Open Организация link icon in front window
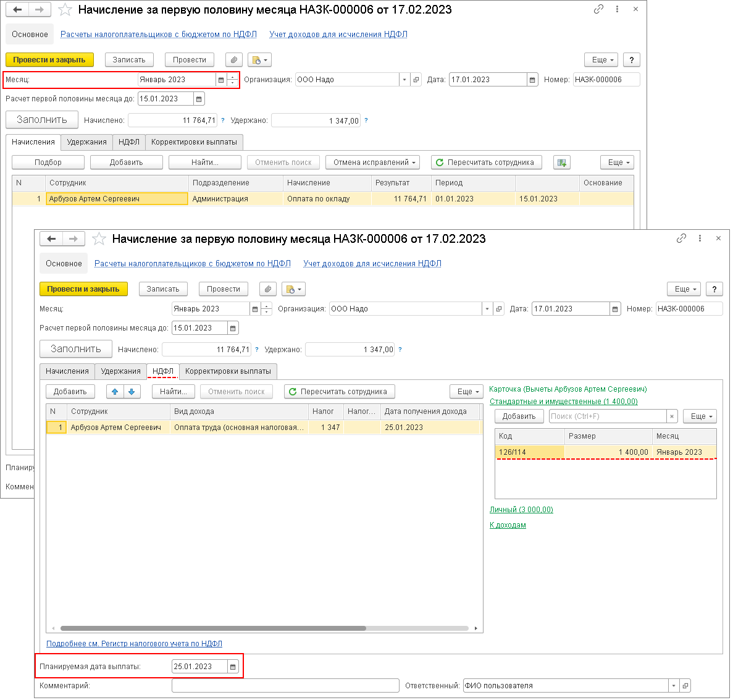Screen dimensions: 733x700 click(x=499, y=309)
